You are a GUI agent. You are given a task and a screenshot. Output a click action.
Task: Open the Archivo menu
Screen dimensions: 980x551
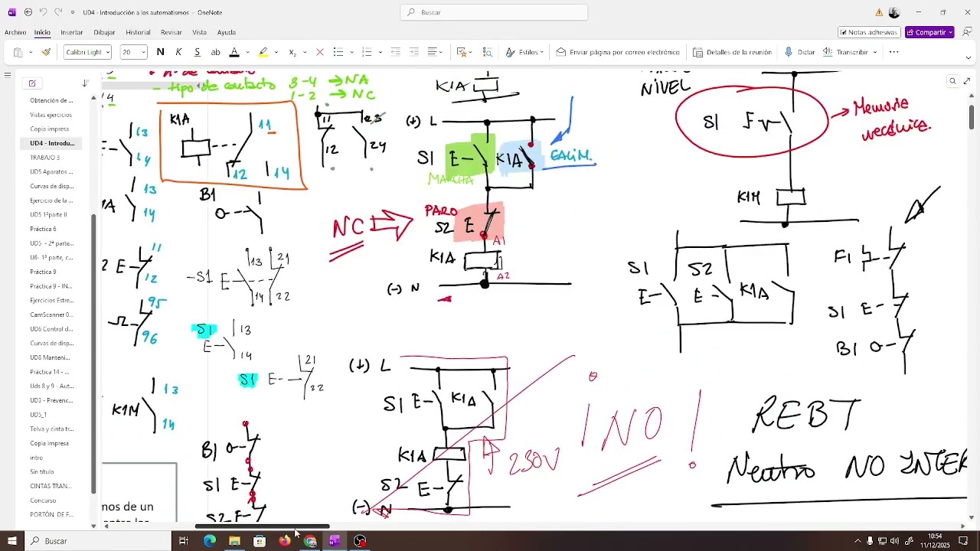(x=15, y=32)
